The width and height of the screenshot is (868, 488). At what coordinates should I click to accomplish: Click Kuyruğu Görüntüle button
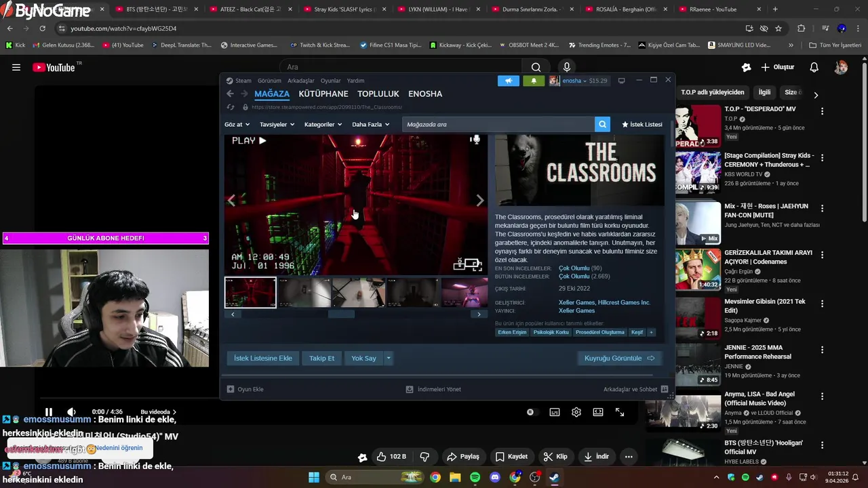[x=619, y=358]
